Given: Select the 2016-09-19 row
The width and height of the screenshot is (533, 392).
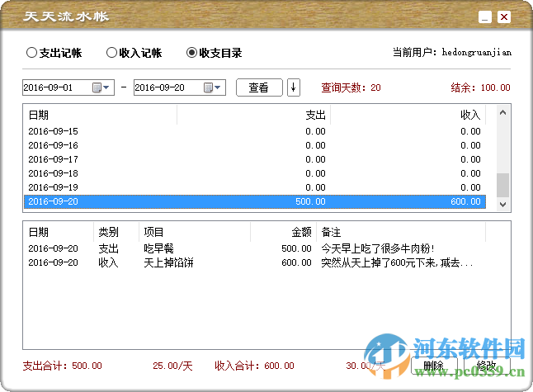Looking at the screenshot, I should pyautogui.click(x=255, y=187).
